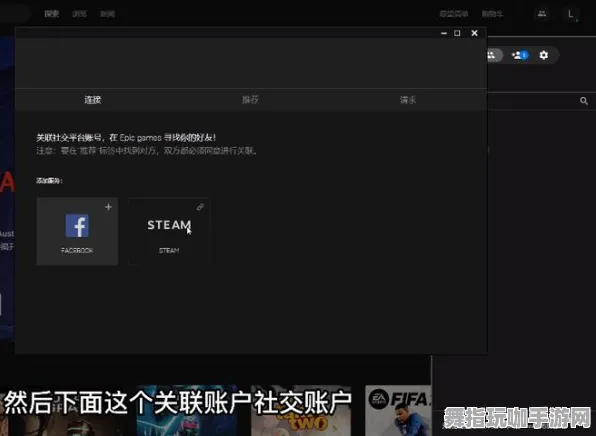Click the STEAM wordmark logo

tap(169, 225)
